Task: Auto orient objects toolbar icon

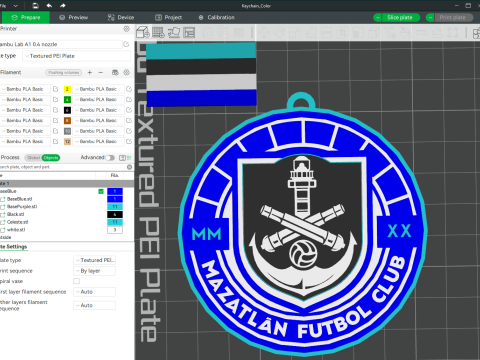Action: coord(174,32)
